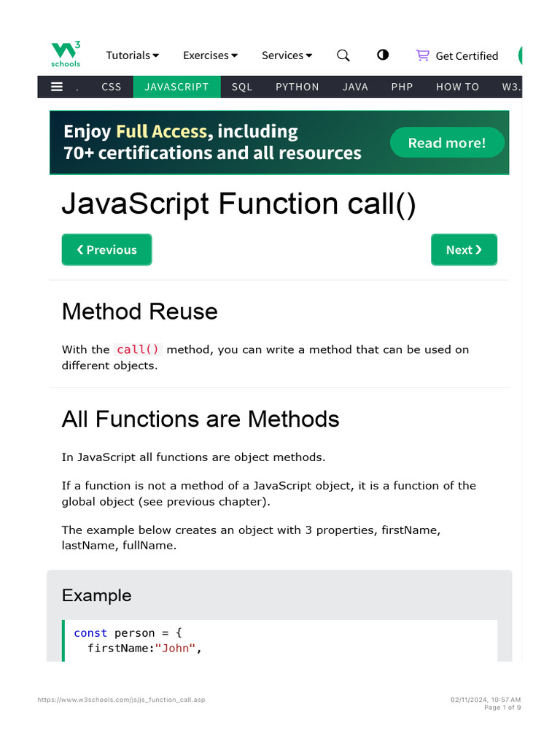
Task: Click the const person code line
Action: (128, 633)
